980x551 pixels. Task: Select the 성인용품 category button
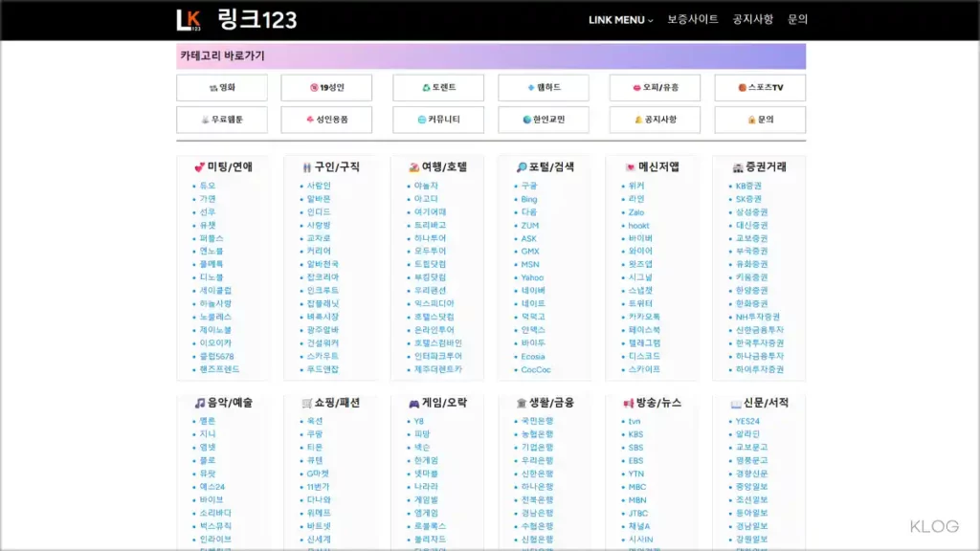coord(326,120)
